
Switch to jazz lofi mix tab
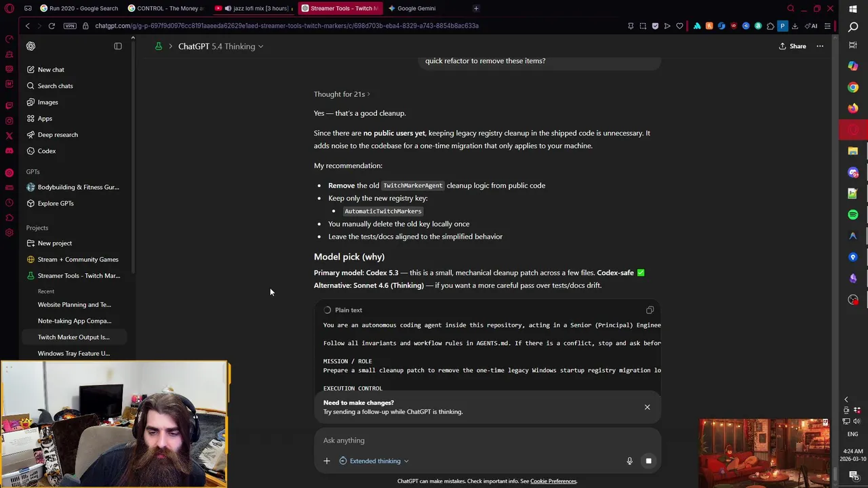[x=254, y=8]
